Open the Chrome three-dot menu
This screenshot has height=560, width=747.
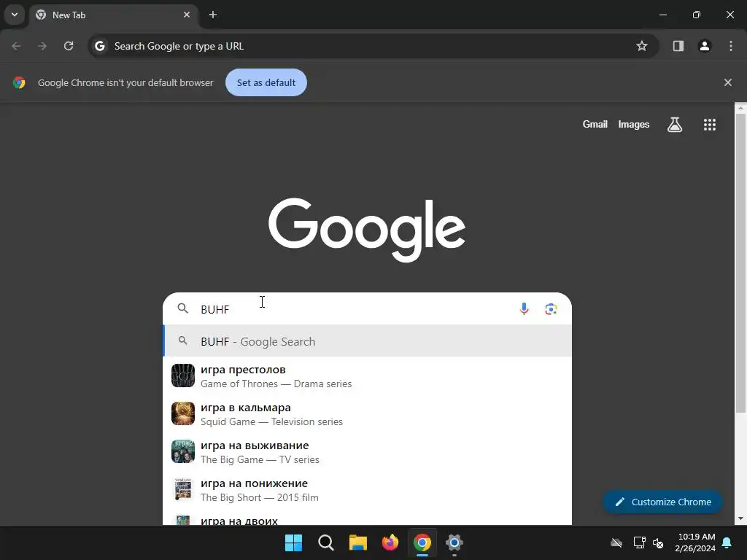pyautogui.click(x=731, y=46)
